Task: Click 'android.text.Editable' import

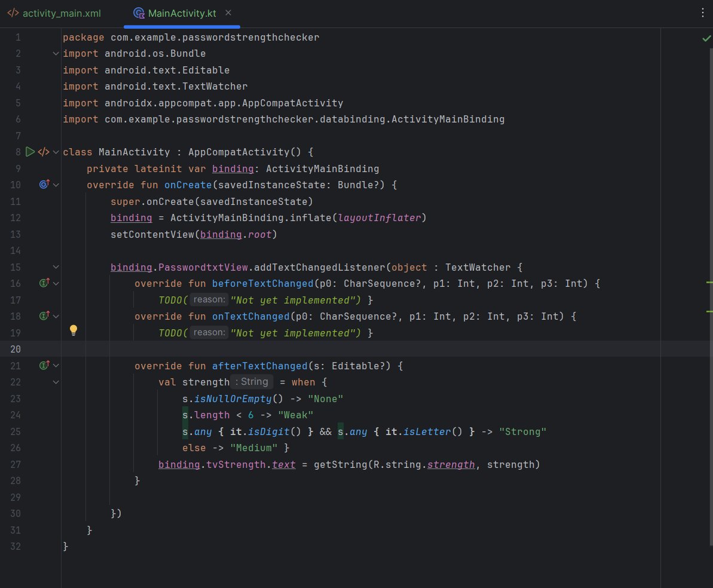Action: (167, 70)
